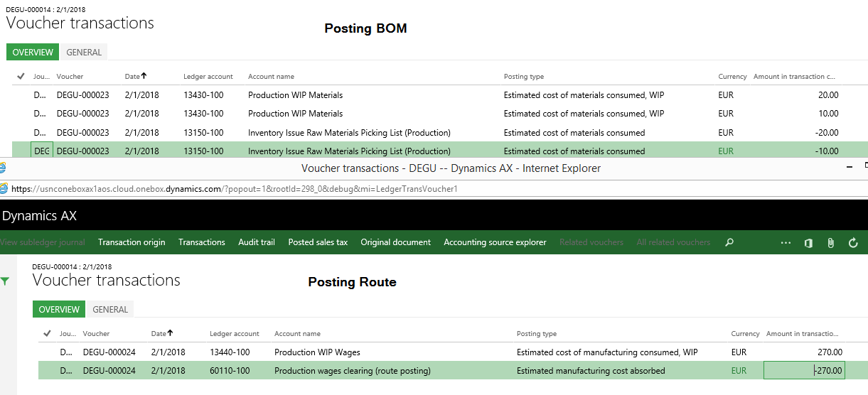
Task: Switch to GENERAL tab in Posting Route form
Action: coord(110,310)
